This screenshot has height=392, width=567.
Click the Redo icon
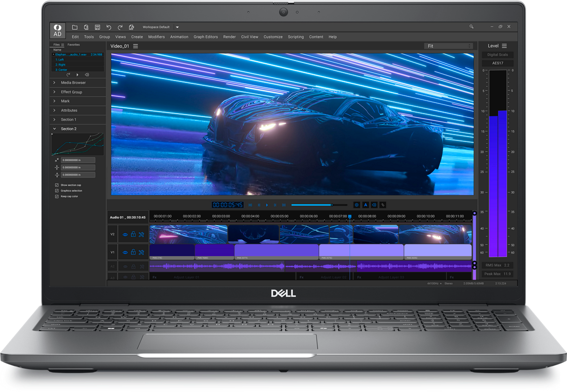click(x=119, y=27)
